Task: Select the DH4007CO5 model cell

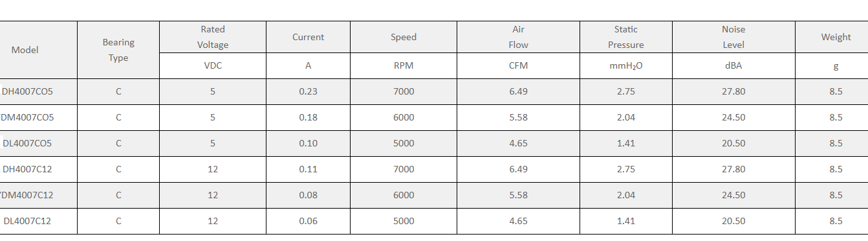Action: tap(38, 91)
